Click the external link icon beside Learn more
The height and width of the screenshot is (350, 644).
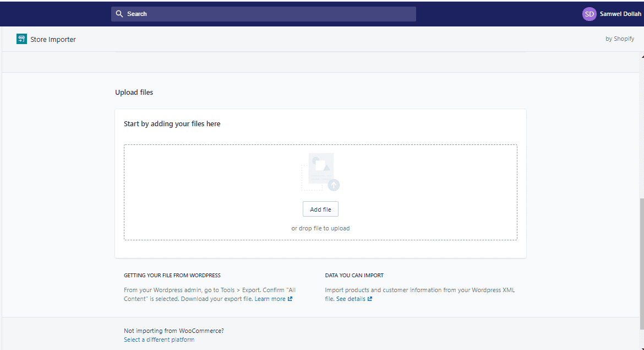[290, 299]
